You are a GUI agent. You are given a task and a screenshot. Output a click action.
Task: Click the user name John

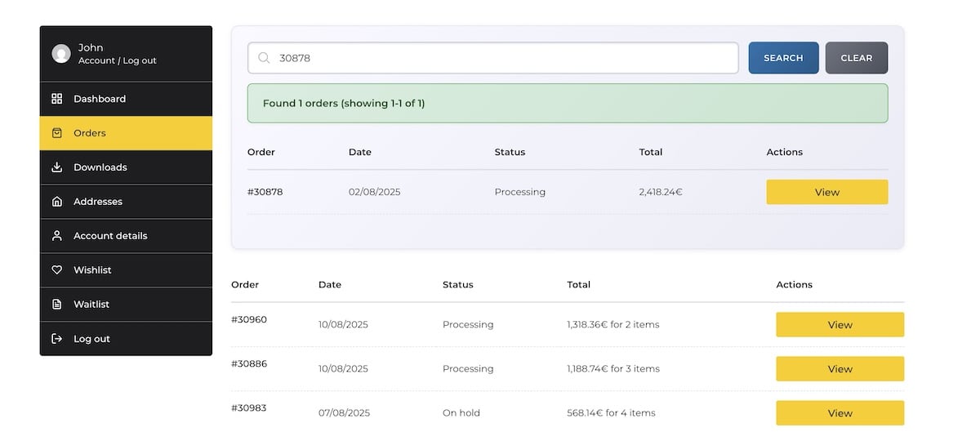coord(91,47)
